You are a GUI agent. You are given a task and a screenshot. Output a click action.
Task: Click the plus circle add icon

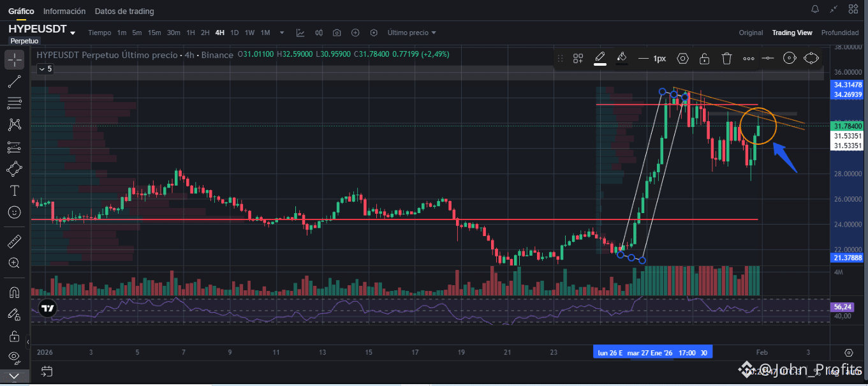(355, 33)
